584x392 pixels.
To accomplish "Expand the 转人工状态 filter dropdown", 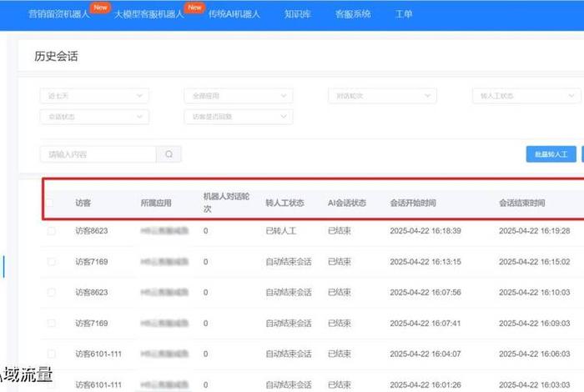I will pyautogui.click(x=526, y=96).
